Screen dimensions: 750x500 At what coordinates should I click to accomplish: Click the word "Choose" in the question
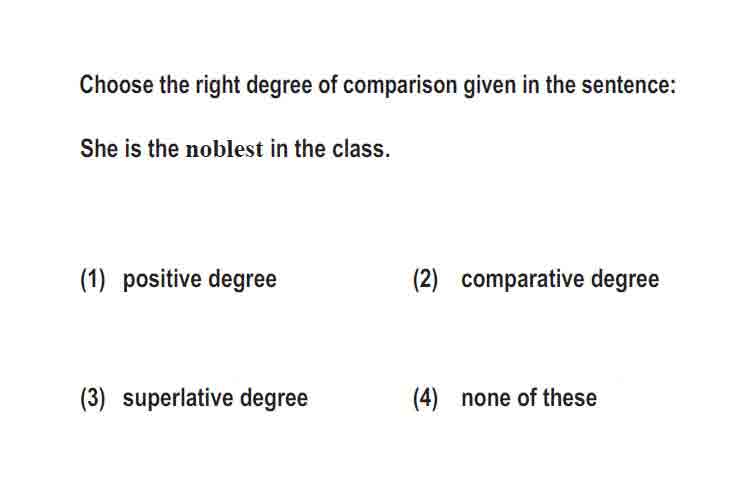pyautogui.click(x=117, y=85)
